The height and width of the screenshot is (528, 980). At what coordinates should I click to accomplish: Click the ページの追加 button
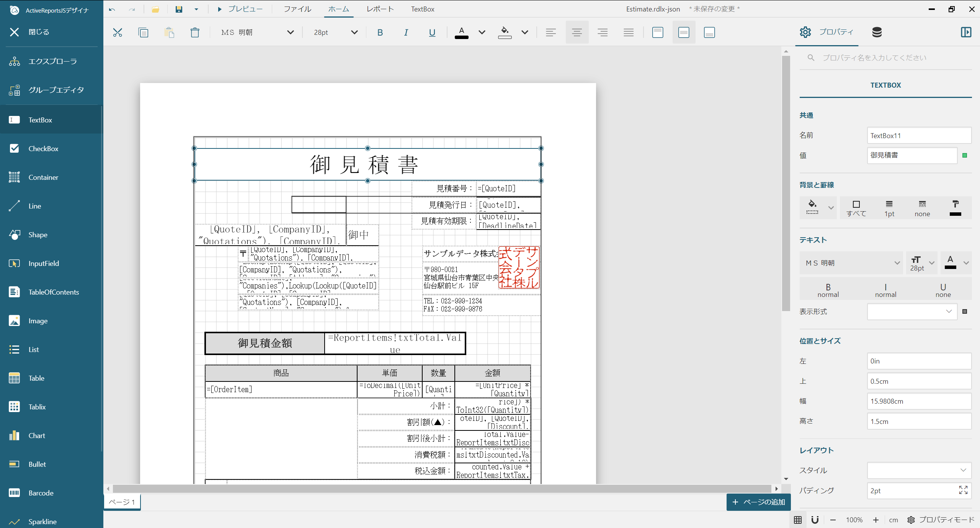[x=759, y=502]
